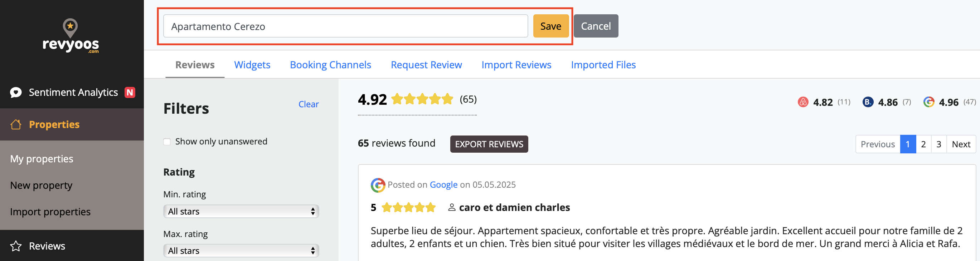Open New property in the sidebar
The height and width of the screenshot is (261, 980).
(x=41, y=186)
